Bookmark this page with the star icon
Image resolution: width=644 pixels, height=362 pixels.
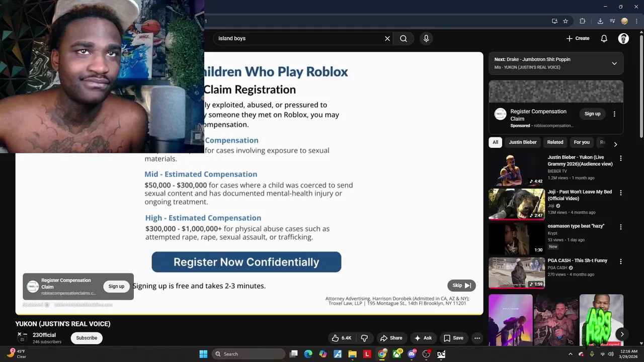566,21
